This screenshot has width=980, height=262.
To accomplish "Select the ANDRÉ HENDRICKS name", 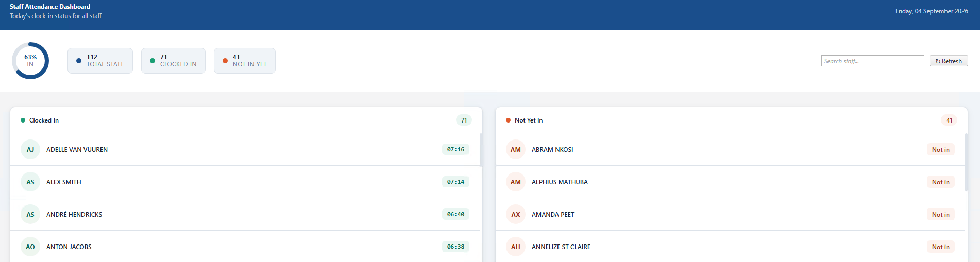I will pos(74,214).
